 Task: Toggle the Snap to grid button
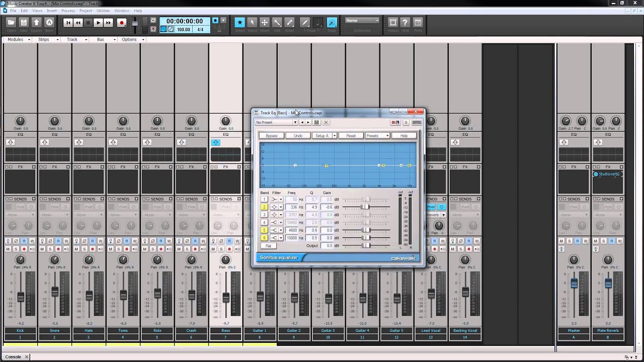click(332, 22)
